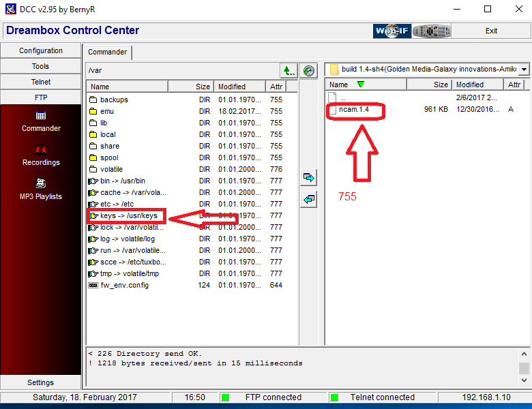Select the local folder icon
This screenshot has width=532, height=409.
pos(93,134)
